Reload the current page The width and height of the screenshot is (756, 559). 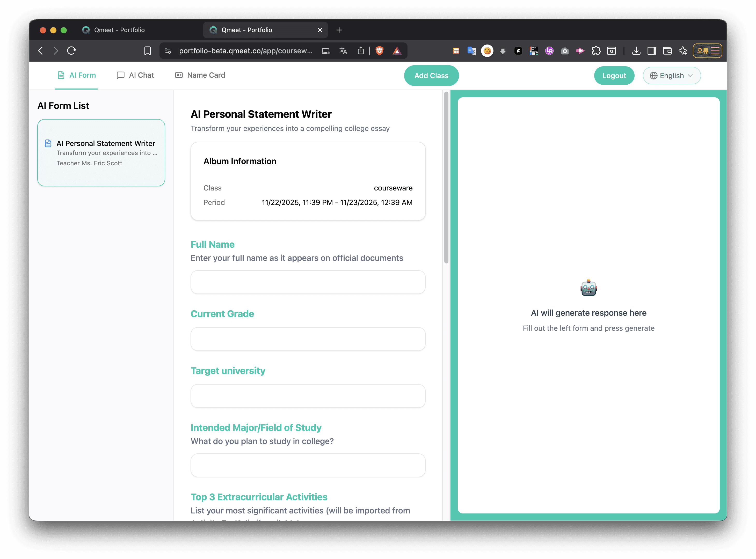click(71, 51)
